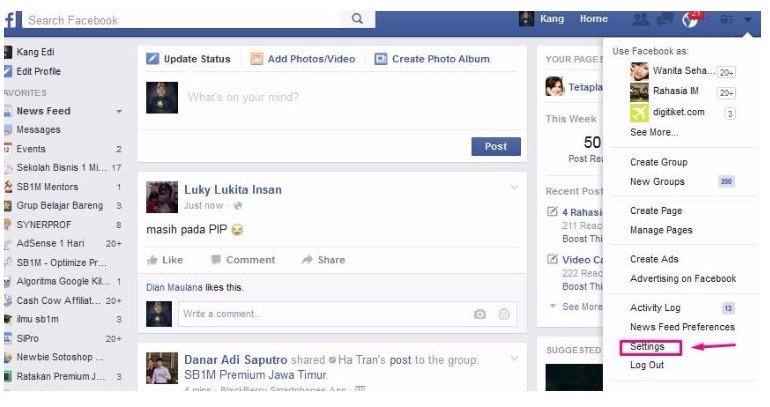
Task: Select New Groups from the menu
Action: pos(657,182)
